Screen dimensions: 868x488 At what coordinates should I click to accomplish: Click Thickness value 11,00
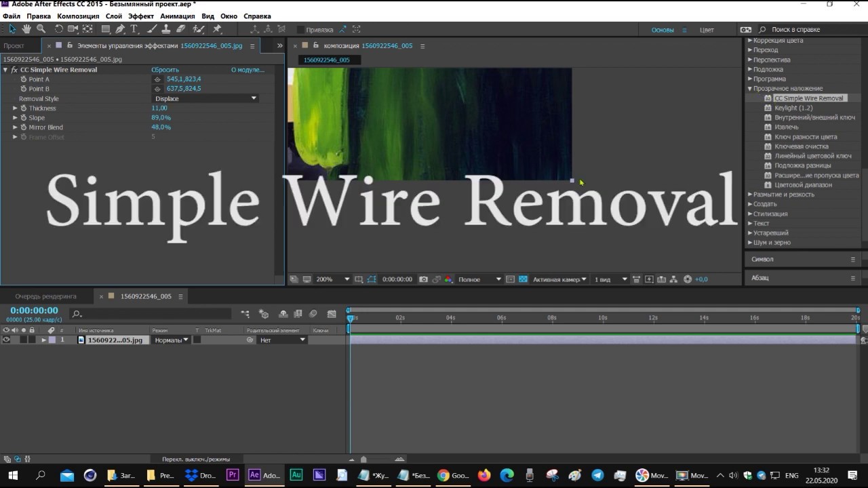pyautogui.click(x=159, y=108)
